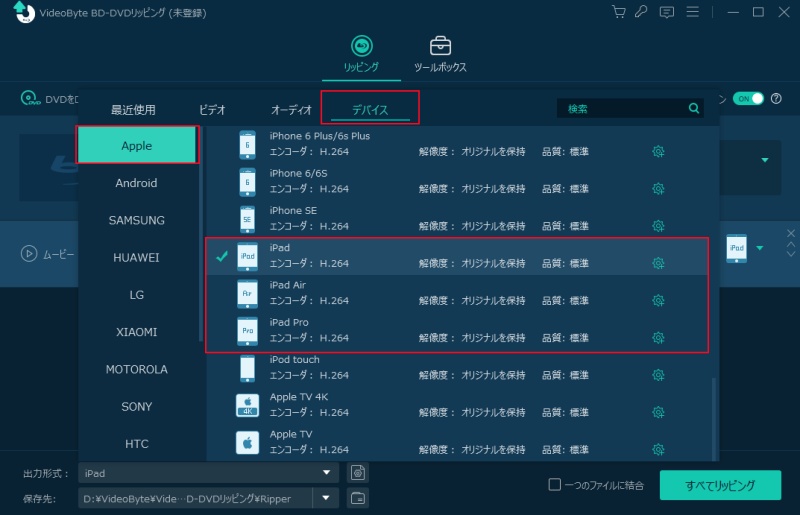Viewport: 800px width, 515px height.
Task: Check 一つのファイルに結合 checkbox
Action: pos(555,484)
